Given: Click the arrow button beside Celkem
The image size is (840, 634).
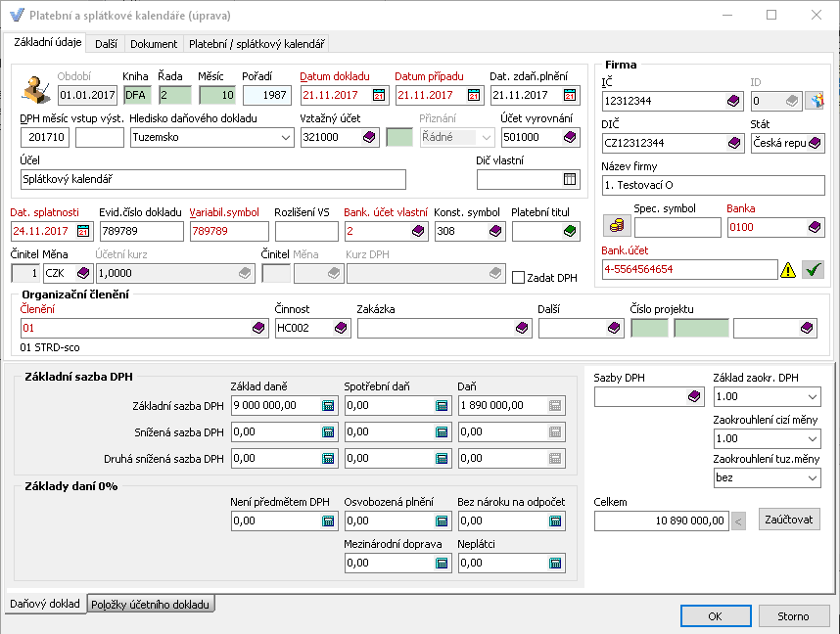Looking at the screenshot, I should coord(738,521).
